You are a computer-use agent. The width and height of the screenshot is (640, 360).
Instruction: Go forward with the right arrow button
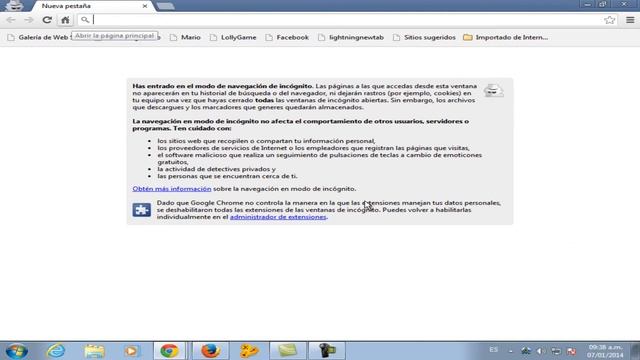[29, 20]
